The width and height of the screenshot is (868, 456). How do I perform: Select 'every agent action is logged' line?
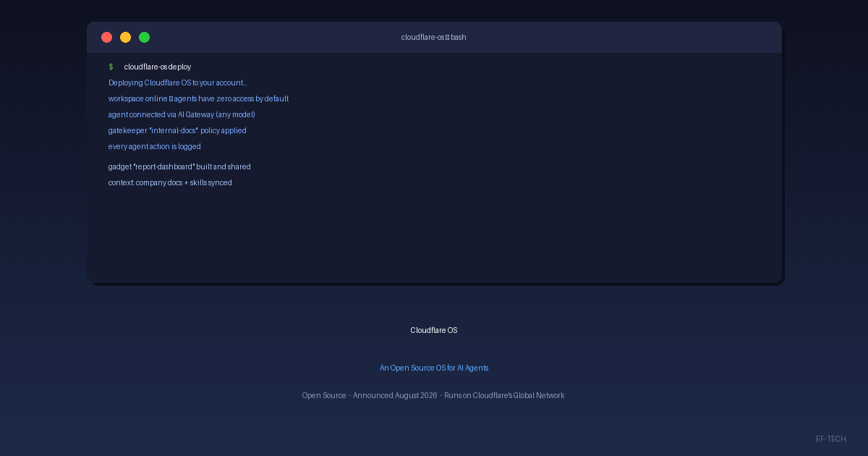pyautogui.click(x=155, y=146)
